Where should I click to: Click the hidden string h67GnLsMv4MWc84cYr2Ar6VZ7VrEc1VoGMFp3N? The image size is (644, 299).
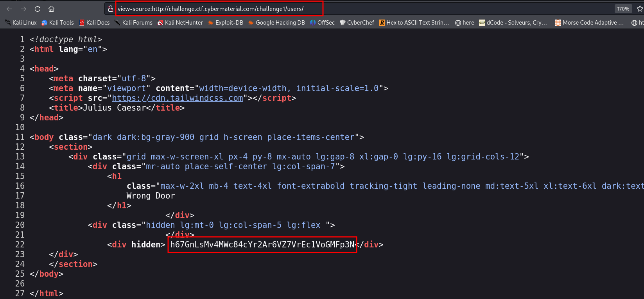(262, 245)
